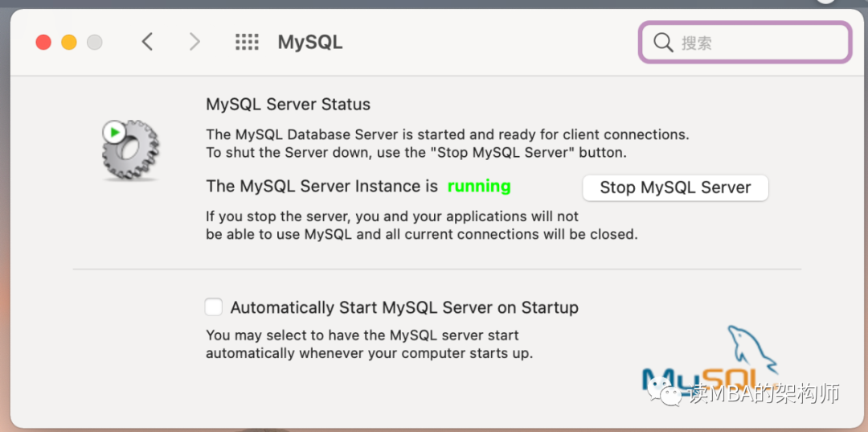Close the MySQL preferences window
Image resolution: width=868 pixels, height=432 pixels.
(x=43, y=42)
